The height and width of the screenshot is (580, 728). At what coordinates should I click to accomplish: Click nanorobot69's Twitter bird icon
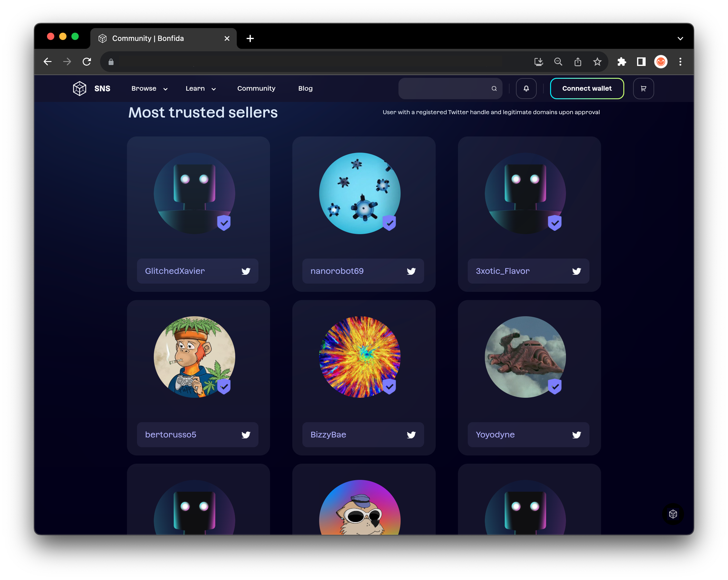pos(411,271)
